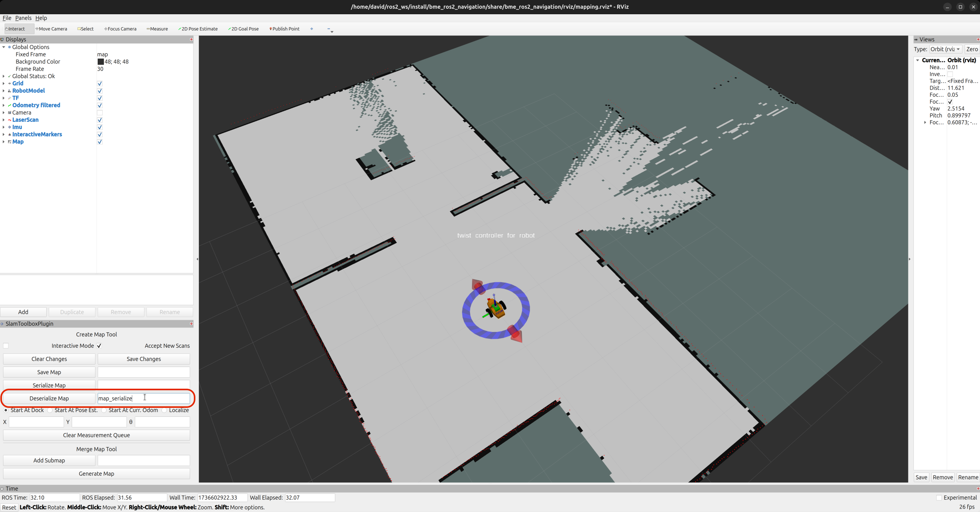Screen dimensions: 980x512
Task: Click the Focus Camera tool
Action: 120,29
